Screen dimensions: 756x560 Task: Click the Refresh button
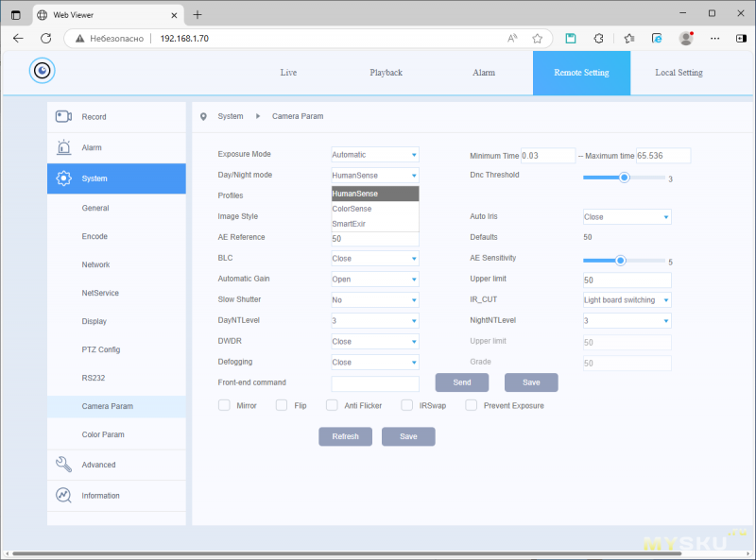click(345, 436)
